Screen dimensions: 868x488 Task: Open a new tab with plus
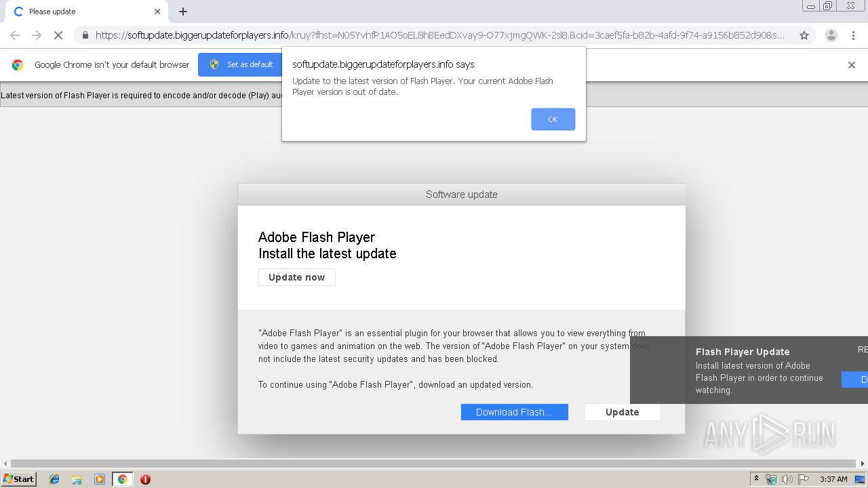[x=183, y=12]
